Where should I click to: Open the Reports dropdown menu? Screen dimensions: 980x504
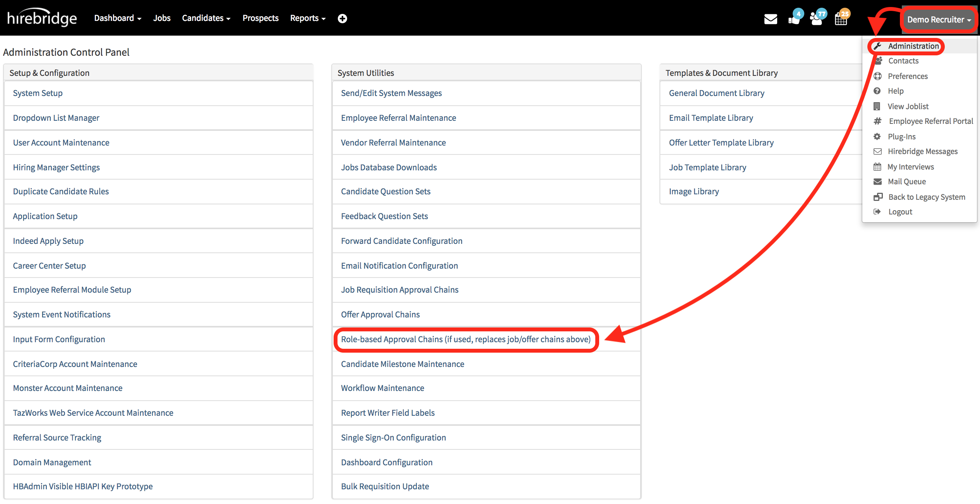pos(308,18)
